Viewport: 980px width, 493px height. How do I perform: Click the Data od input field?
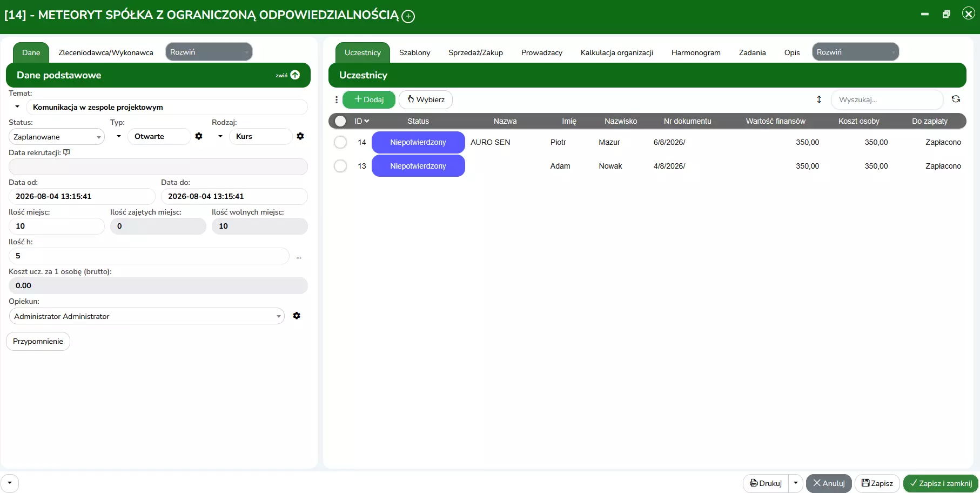point(82,196)
